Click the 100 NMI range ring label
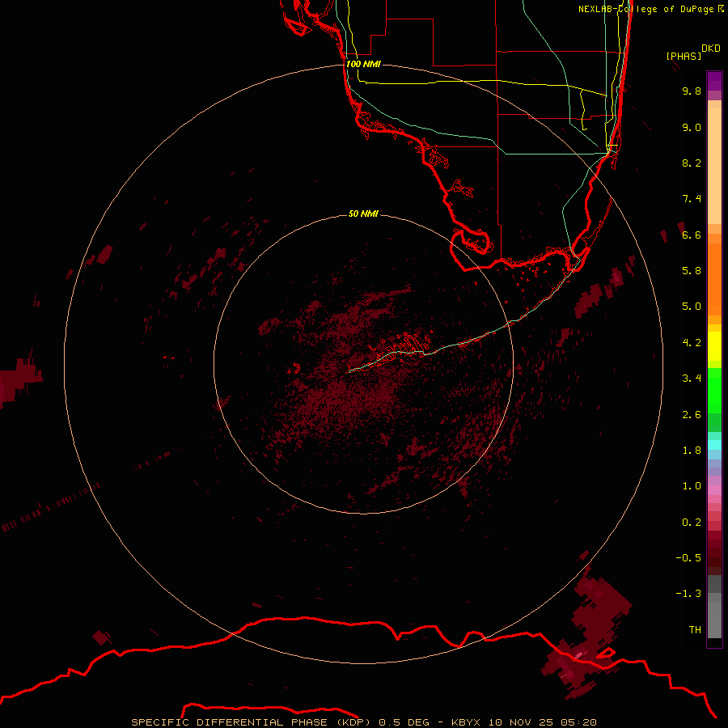 pos(363,64)
